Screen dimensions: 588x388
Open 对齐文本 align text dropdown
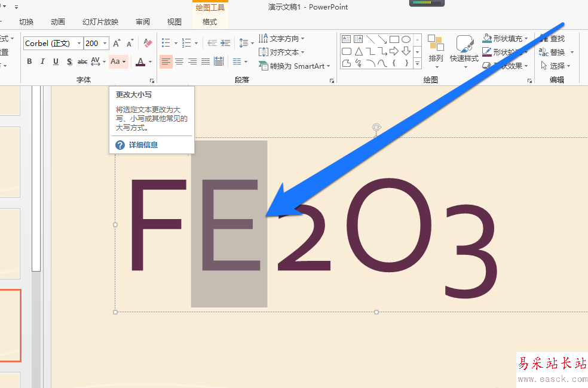[x=281, y=53]
